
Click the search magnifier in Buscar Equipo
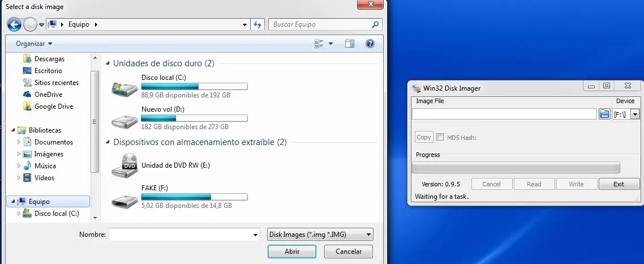click(375, 24)
